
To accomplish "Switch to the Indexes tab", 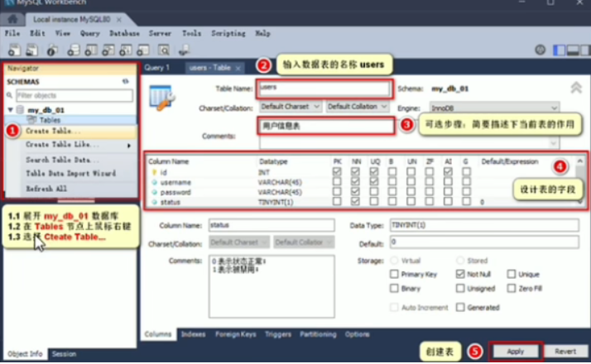I will pyautogui.click(x=194, y=334).
